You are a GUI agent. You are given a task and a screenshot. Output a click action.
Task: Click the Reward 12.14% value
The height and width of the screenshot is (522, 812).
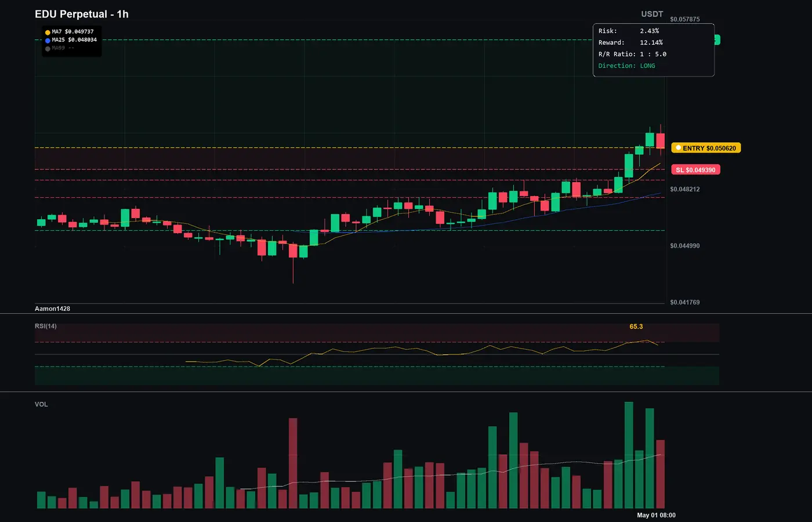[651, 42]
